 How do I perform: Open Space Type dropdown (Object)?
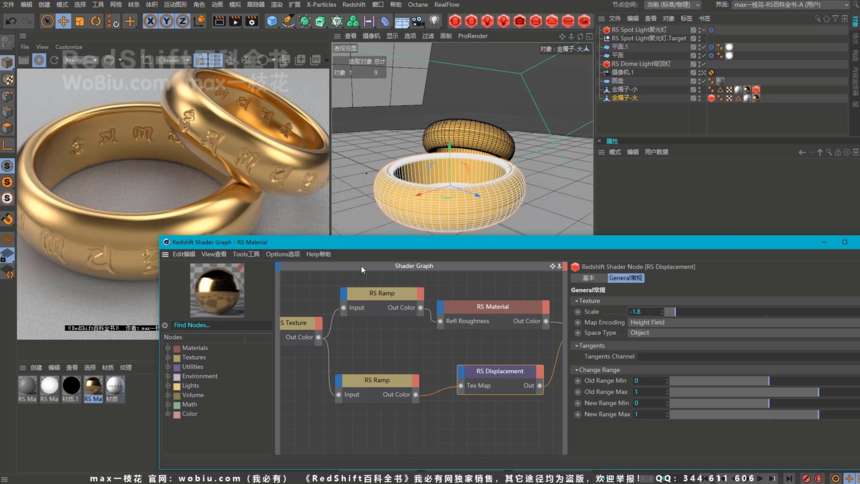(743, 333)
